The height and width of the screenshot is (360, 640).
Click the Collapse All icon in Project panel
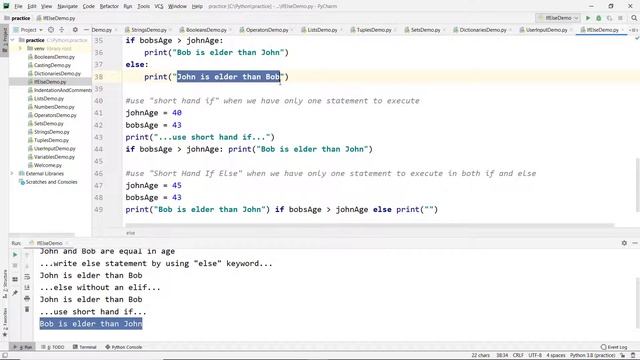[62, 30]
